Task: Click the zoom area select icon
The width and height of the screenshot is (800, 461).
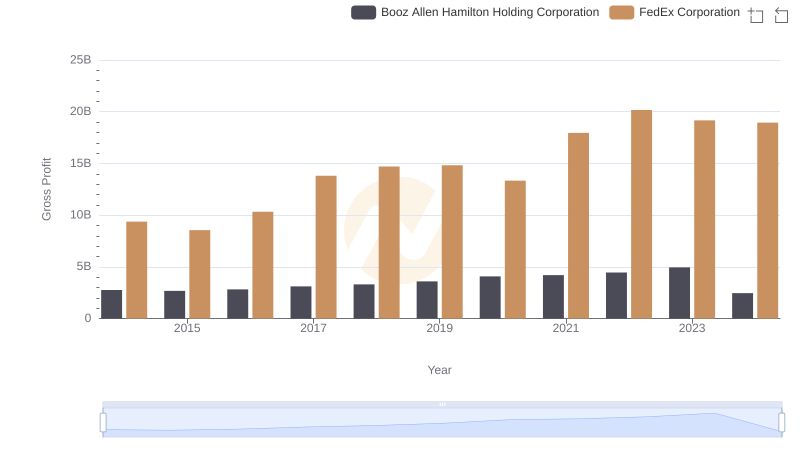Action: pyautogui.click(x=756, y=15)
